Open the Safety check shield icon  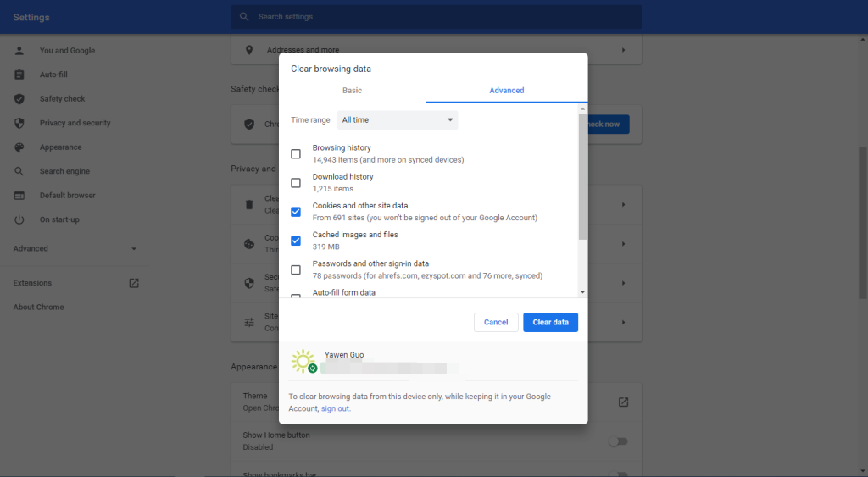pyautogui.click(x=19, y=99)
